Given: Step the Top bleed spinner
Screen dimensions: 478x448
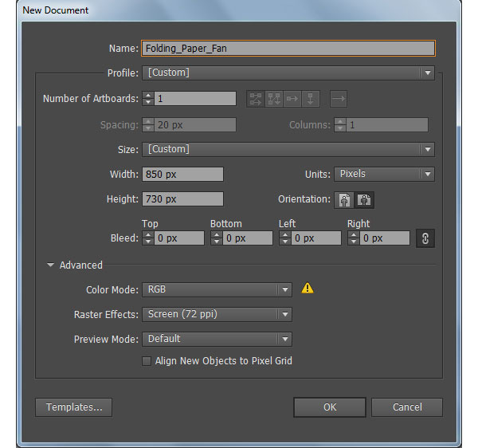Looking at the screenshot, I should click(148, 238).
